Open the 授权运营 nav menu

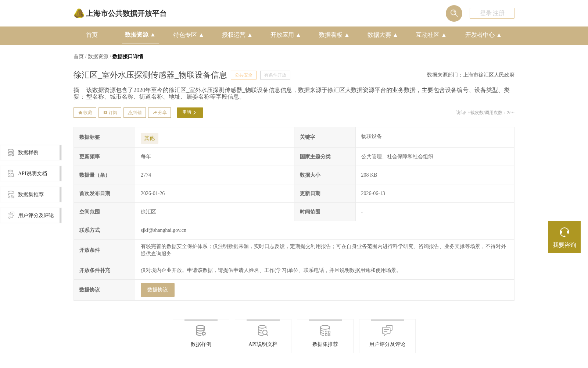(237, 35)
